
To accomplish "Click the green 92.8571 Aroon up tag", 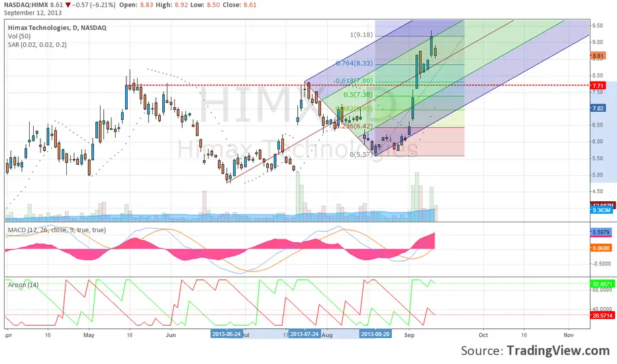I will (x=602, y=284).
